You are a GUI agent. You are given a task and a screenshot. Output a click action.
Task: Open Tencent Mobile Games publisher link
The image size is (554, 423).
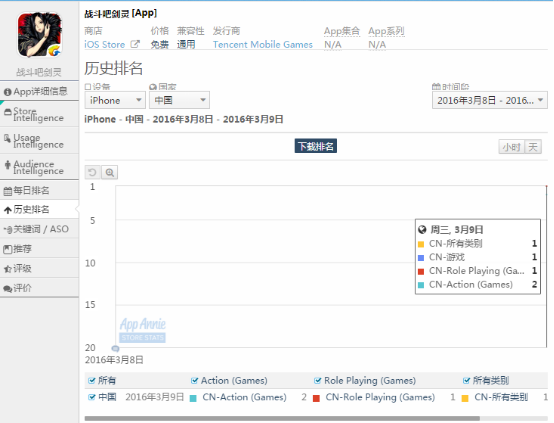263,45
